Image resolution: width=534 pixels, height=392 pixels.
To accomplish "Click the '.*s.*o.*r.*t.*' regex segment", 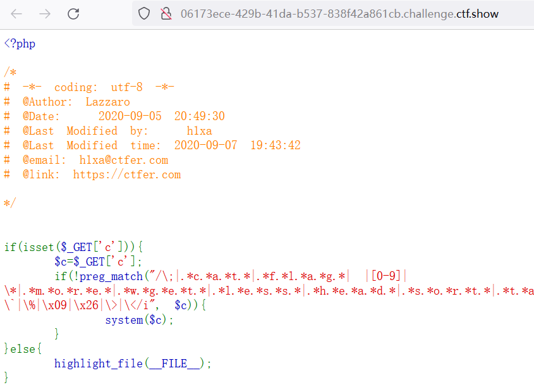I will (x=446, y=291).
